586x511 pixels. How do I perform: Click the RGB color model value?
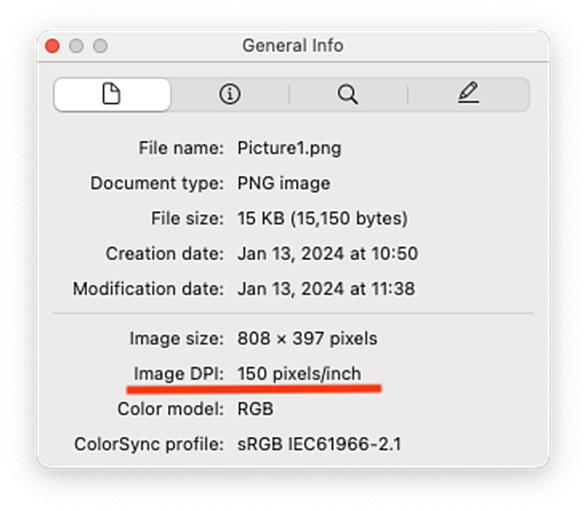click(x=255, y=409)
